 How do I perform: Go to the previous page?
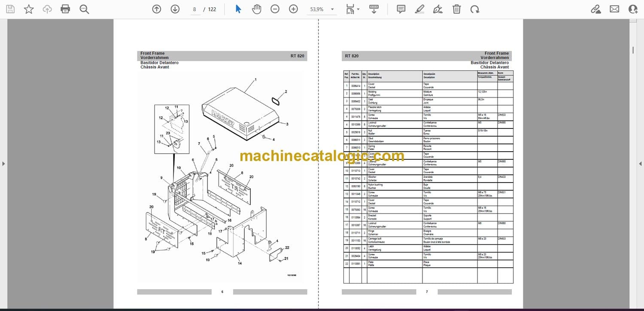[157, 9]
